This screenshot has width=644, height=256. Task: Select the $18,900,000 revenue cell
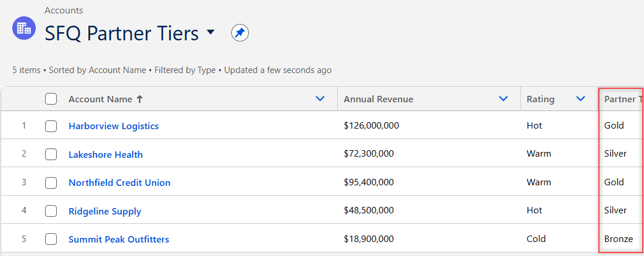tap(369, 239)
